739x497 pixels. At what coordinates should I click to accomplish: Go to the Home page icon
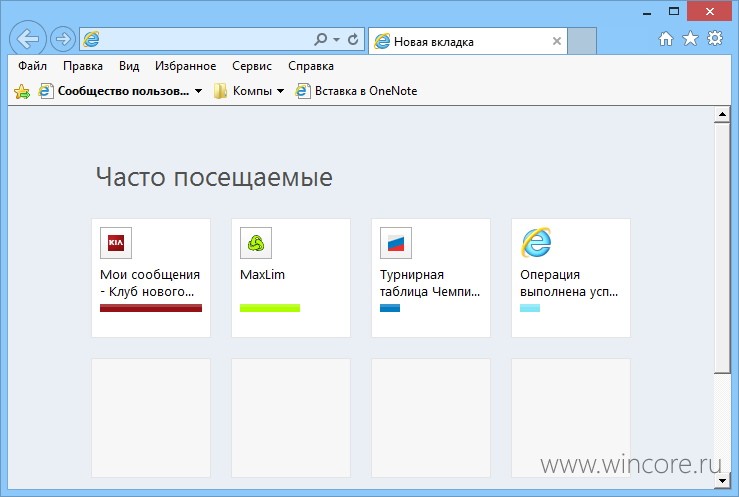click(665, 39)
